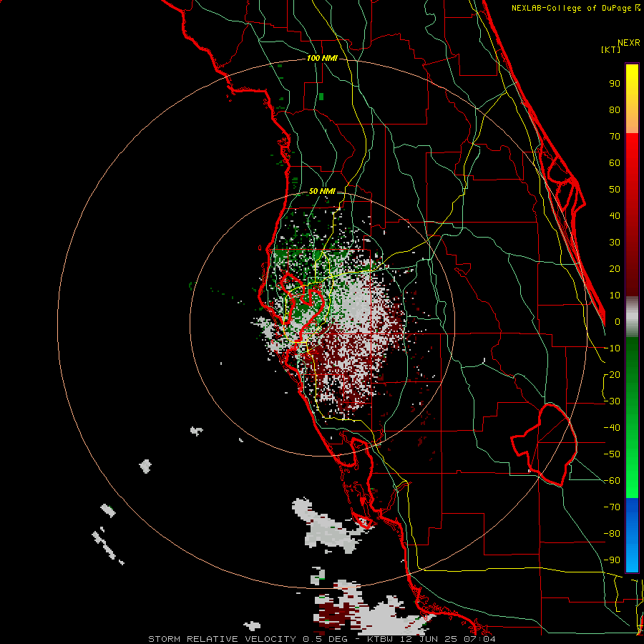The image size is (644, 644).
Task: Click the [KT] units label
Action: pyautogui.click(x=611, y=49)
